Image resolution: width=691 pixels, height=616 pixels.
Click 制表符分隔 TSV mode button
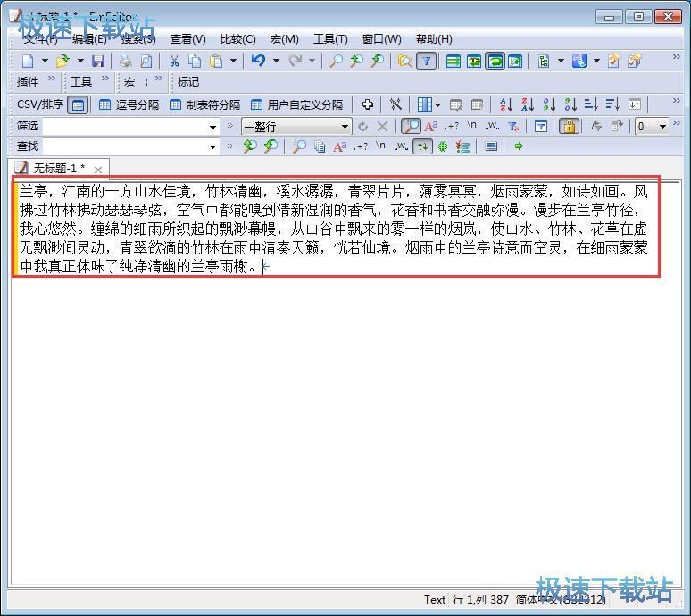click(204, 104)
